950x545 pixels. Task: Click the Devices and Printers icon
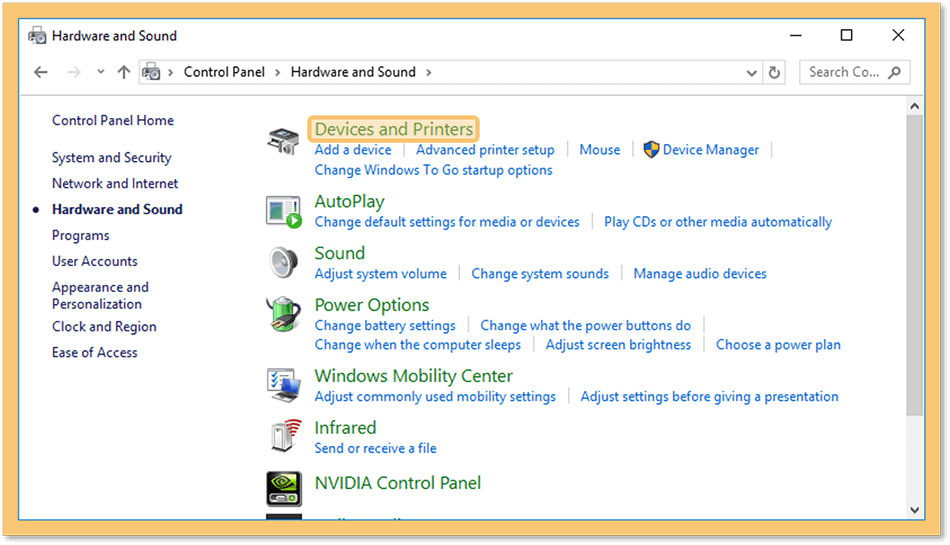coord(283,141)
